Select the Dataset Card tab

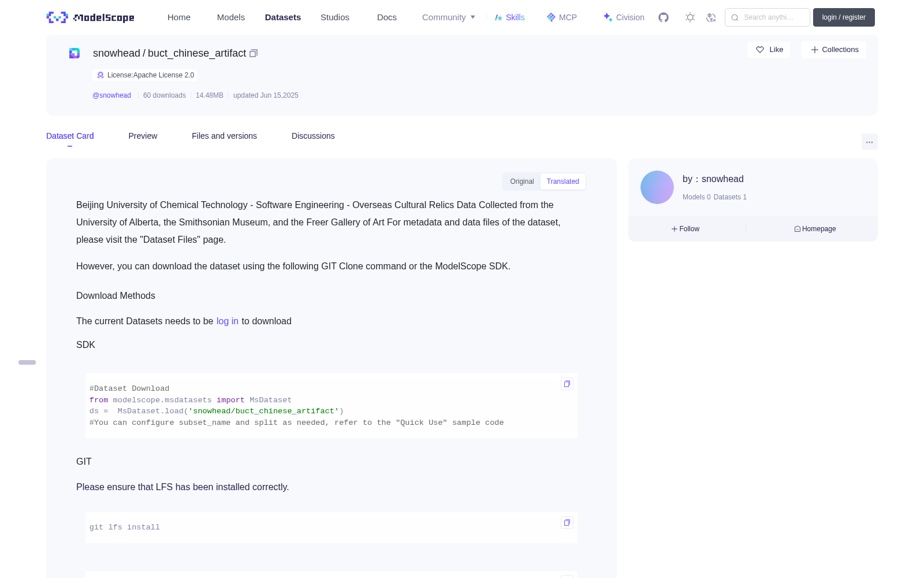tap(70, 136)
